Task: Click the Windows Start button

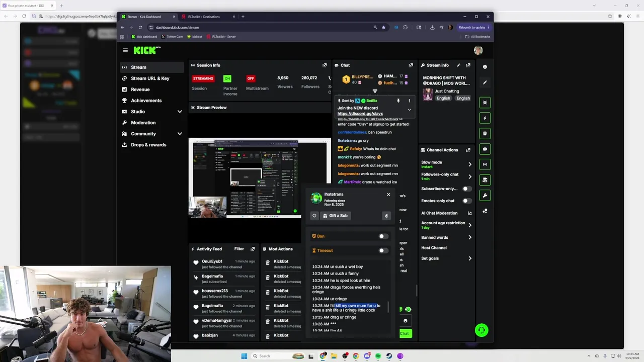Action: pos(244,356)
